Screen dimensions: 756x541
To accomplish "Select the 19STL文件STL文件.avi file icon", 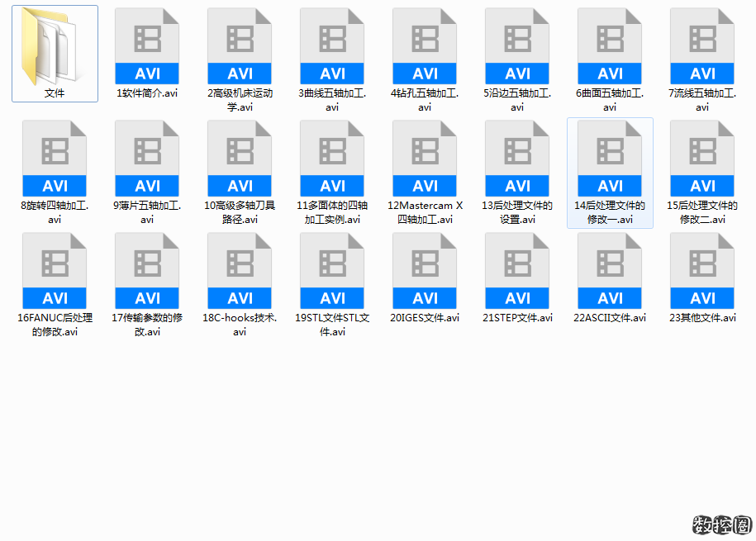I will point(332,271).
